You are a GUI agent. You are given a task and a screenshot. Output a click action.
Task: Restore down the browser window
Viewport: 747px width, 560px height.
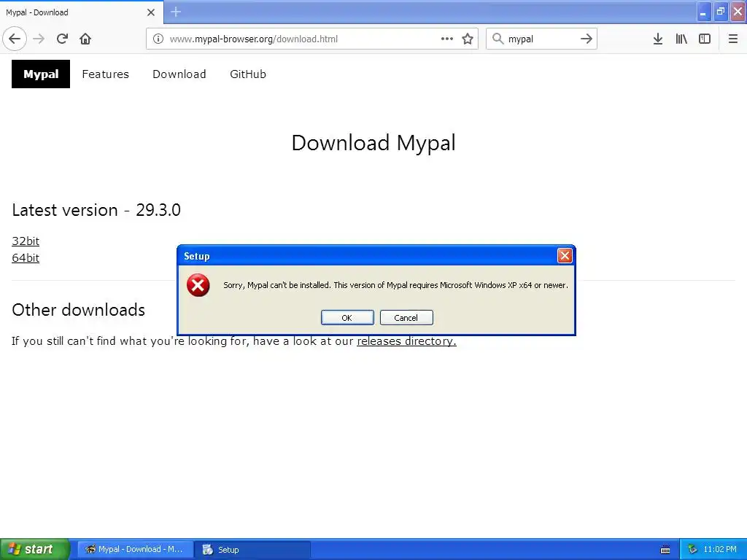click(720, 12)
